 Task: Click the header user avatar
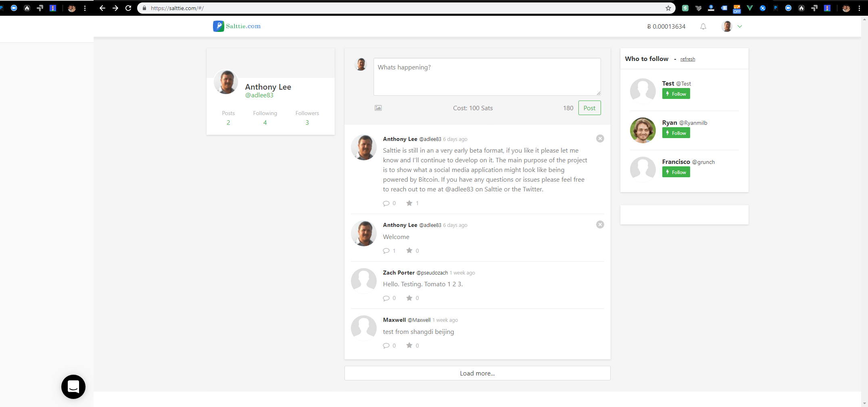coord(727,27)
